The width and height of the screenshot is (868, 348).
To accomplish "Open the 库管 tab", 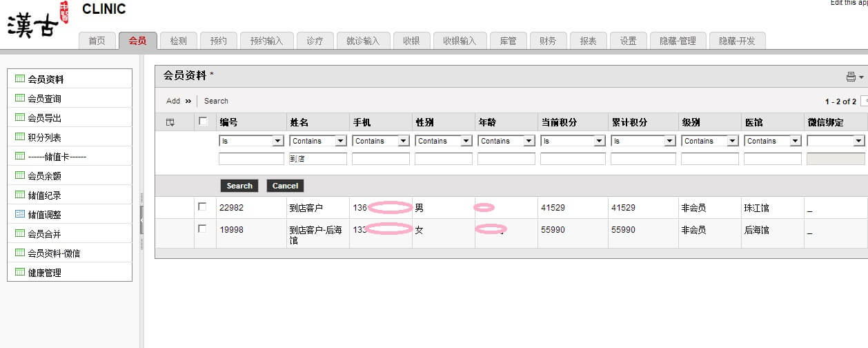I will tap(509, 41).
